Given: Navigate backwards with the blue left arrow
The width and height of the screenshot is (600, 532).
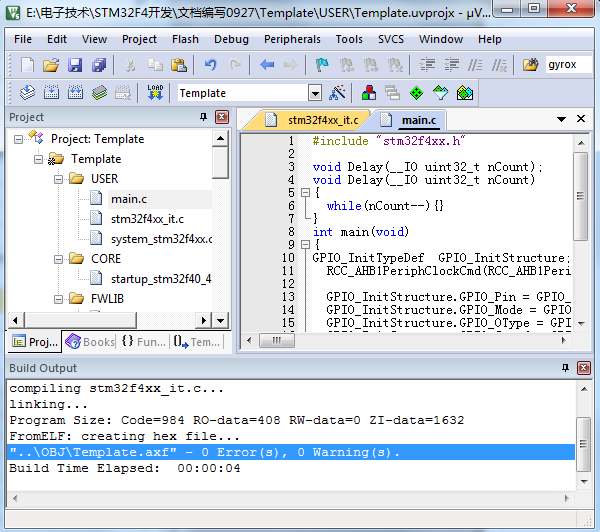Looking at the screenshot, I should (x=267, y=65).
